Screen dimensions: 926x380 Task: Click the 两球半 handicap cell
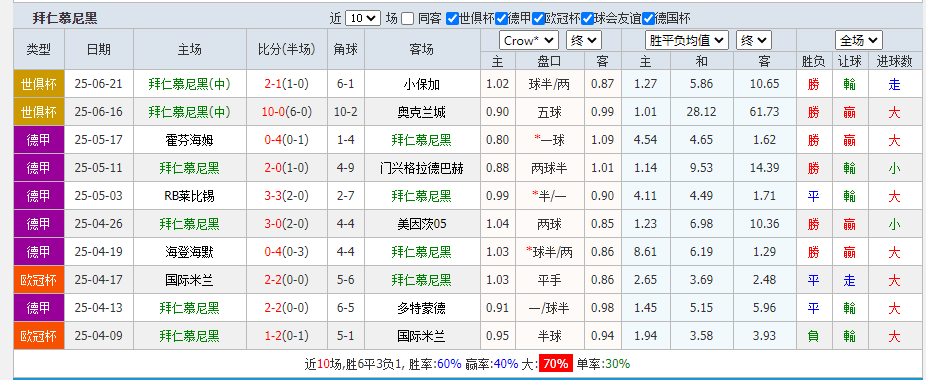[549, 168]
